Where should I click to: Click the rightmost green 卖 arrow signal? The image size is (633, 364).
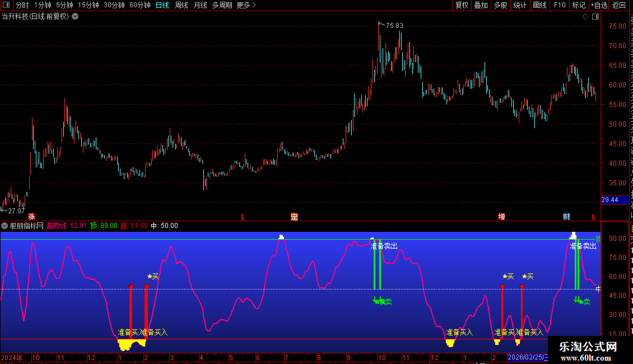581,301
